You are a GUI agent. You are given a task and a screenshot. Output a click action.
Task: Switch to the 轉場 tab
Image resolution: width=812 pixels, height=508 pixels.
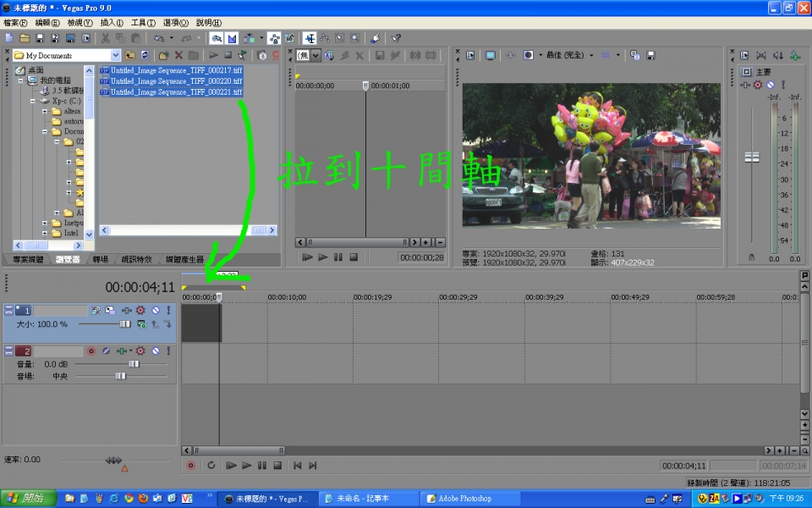101,259
